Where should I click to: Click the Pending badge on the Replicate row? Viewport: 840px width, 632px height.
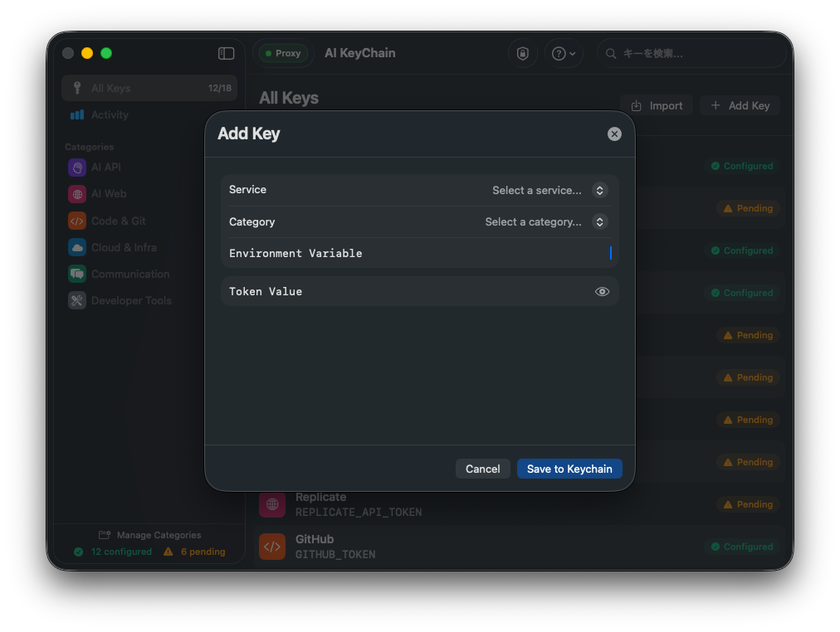[749, 504]
